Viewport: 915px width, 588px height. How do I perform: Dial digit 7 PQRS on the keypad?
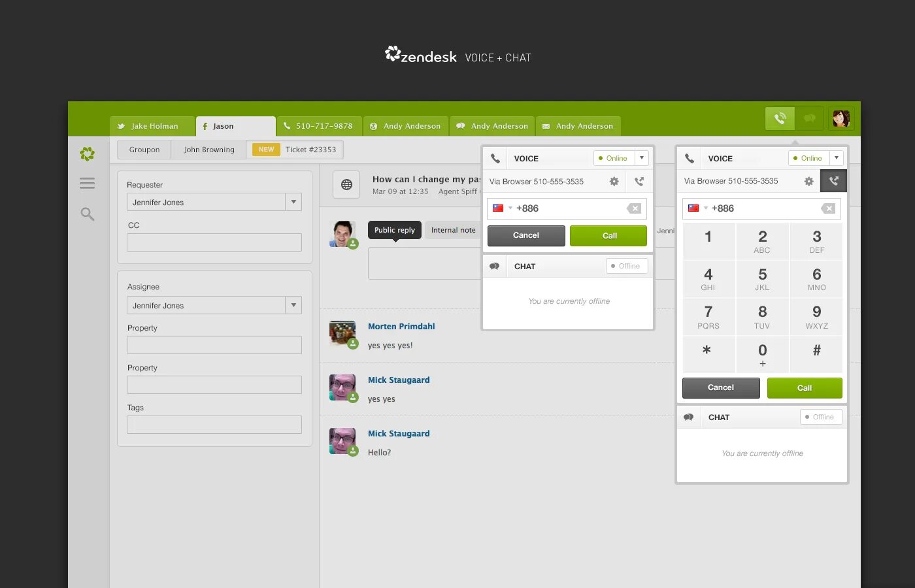pos(708,317)
